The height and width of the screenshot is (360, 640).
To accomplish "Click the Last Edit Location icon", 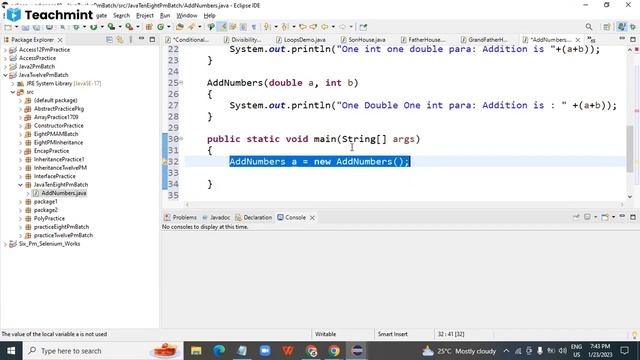I will coord(303,27).
